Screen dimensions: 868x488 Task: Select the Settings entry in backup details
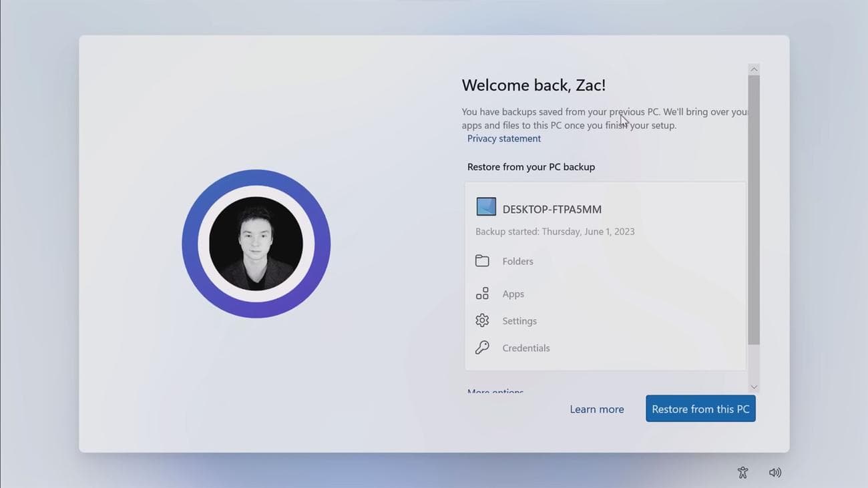519,320
